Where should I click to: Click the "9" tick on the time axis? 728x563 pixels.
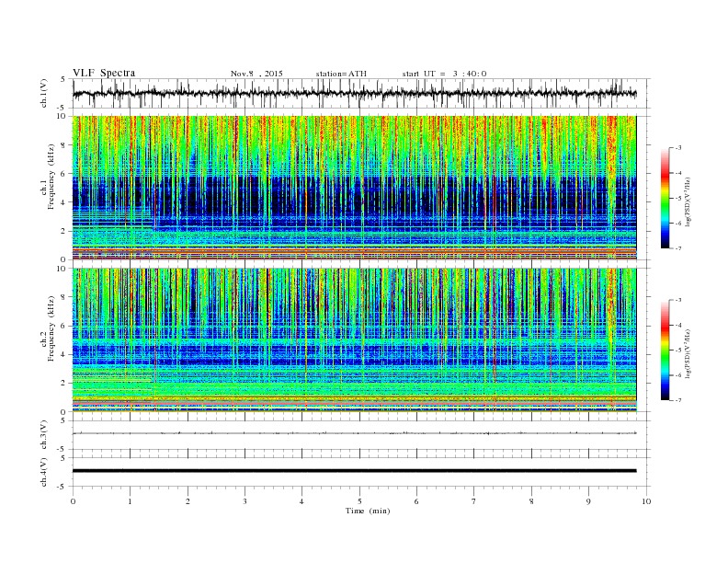(588, 501)
